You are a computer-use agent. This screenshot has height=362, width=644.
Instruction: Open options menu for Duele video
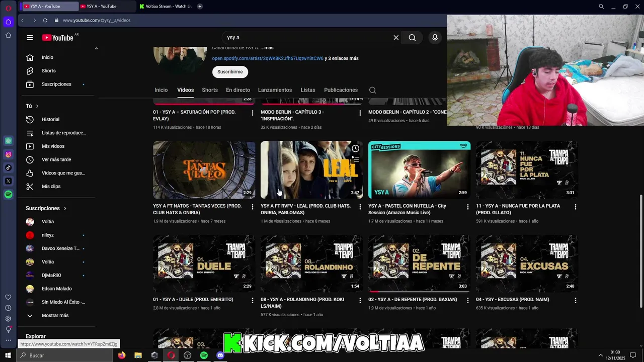pos(253,300)
